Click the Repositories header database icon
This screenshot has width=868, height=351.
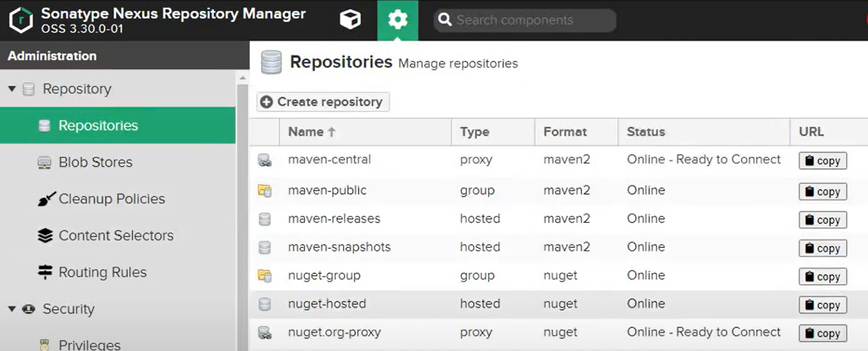(x=271, y=62)
